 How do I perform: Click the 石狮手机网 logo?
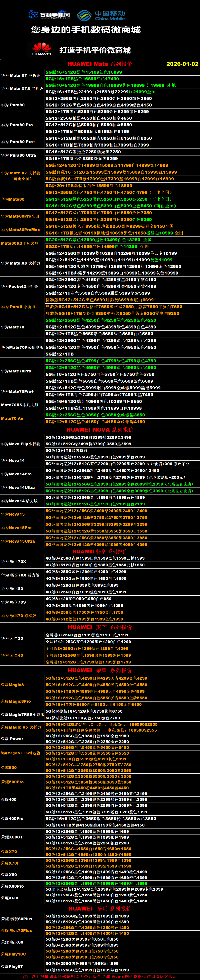49,15
